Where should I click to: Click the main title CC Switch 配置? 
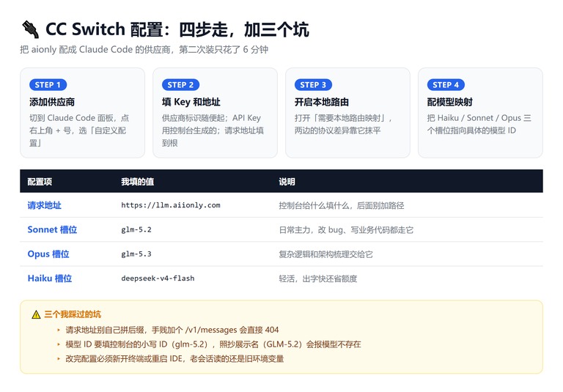click(x=177, y=29)
